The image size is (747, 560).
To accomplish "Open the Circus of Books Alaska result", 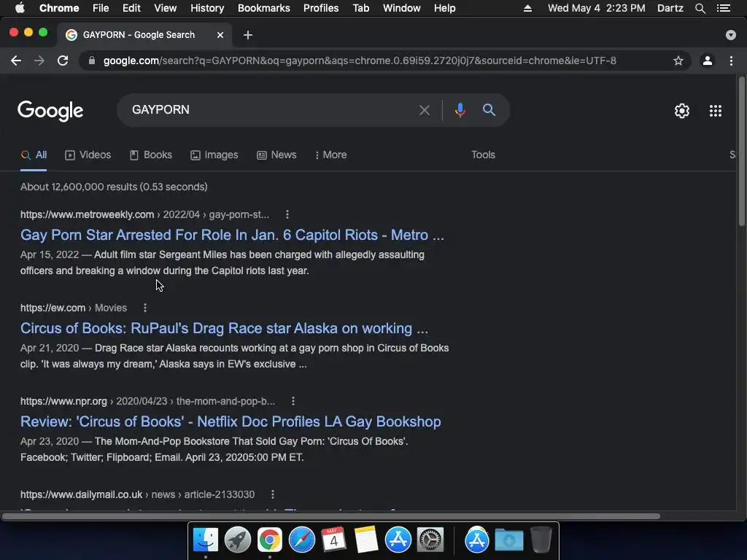I will coord(224,328).
